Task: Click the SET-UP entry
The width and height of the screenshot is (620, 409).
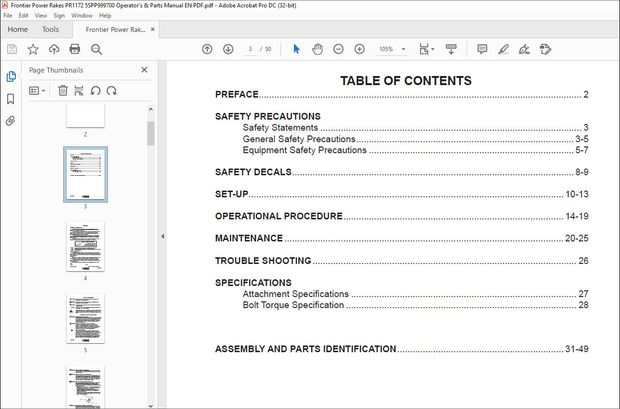Action: pos(401,194)
